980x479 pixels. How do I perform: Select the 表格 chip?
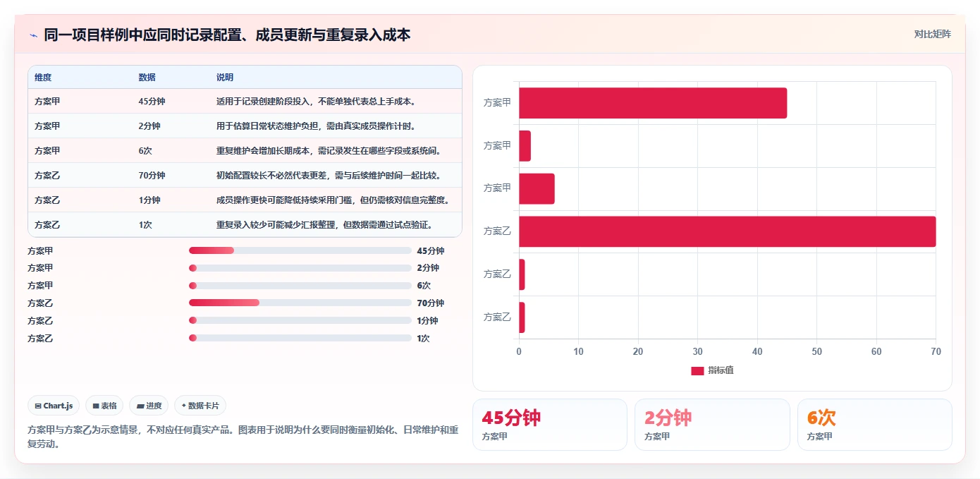tap(104, 406)
